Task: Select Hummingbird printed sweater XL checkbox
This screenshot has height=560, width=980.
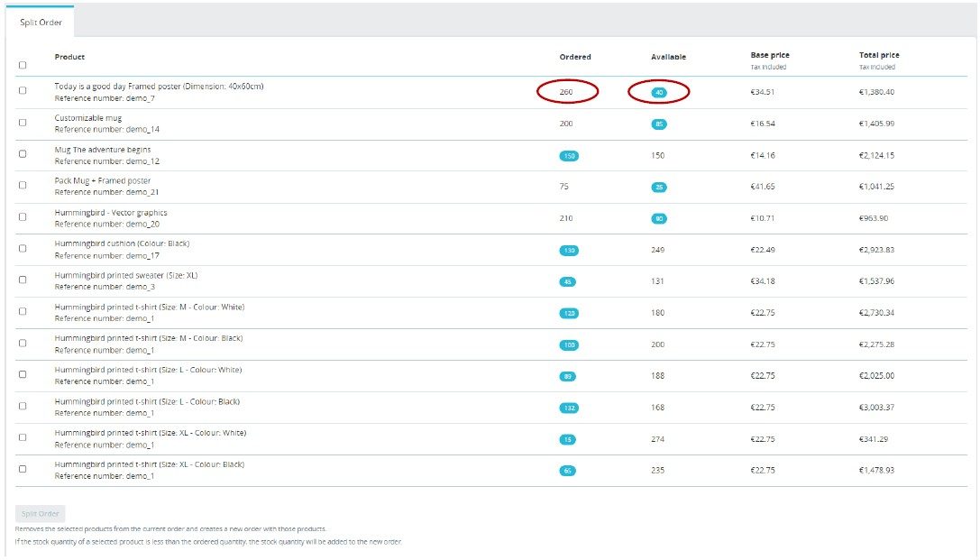Action: pyautogui.click(x=23, y=280)
